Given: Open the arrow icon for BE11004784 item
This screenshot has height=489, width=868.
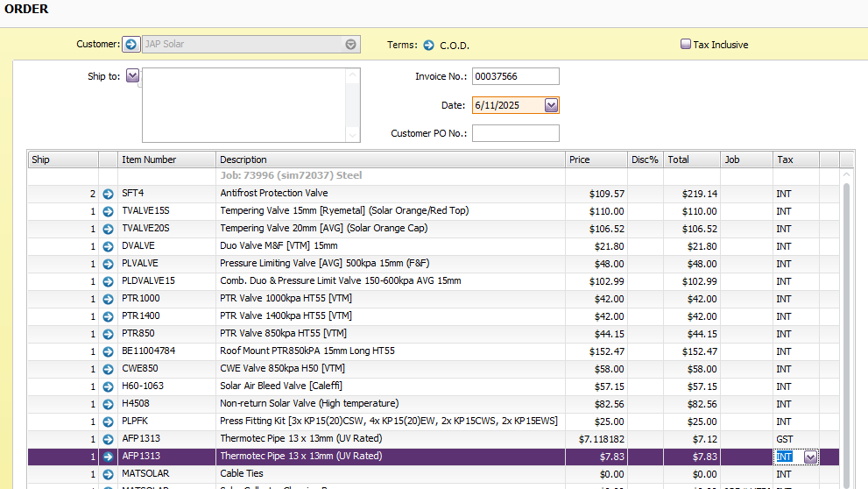Looking at the screenshot, I should (x=108, y=351).
